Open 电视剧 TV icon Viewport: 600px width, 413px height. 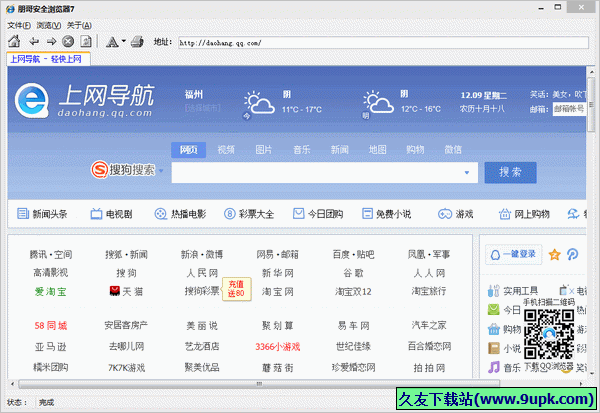click(x=96, y=214)
